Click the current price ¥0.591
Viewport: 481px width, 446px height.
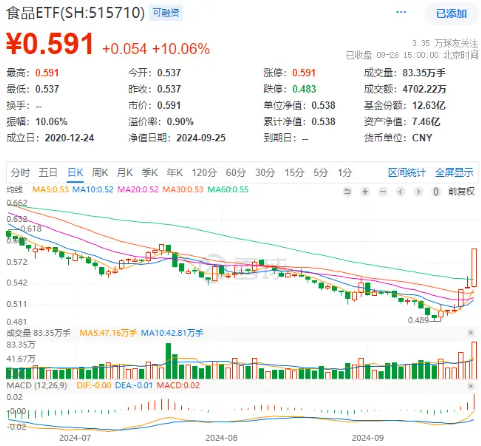[x=50, y=44]
